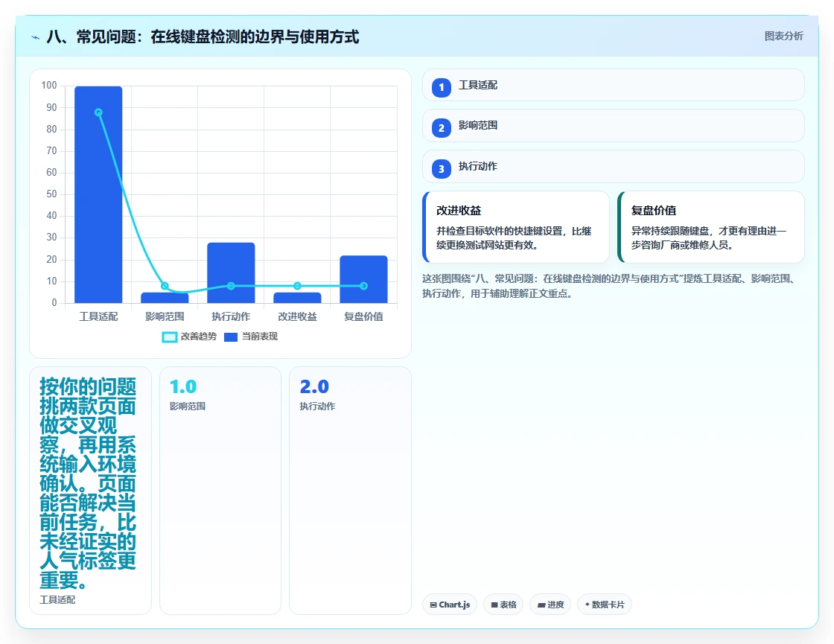Click the star icon in 数据卡片 tag
The height and width of the screenshot is (644, 834).
click(588, 604)
